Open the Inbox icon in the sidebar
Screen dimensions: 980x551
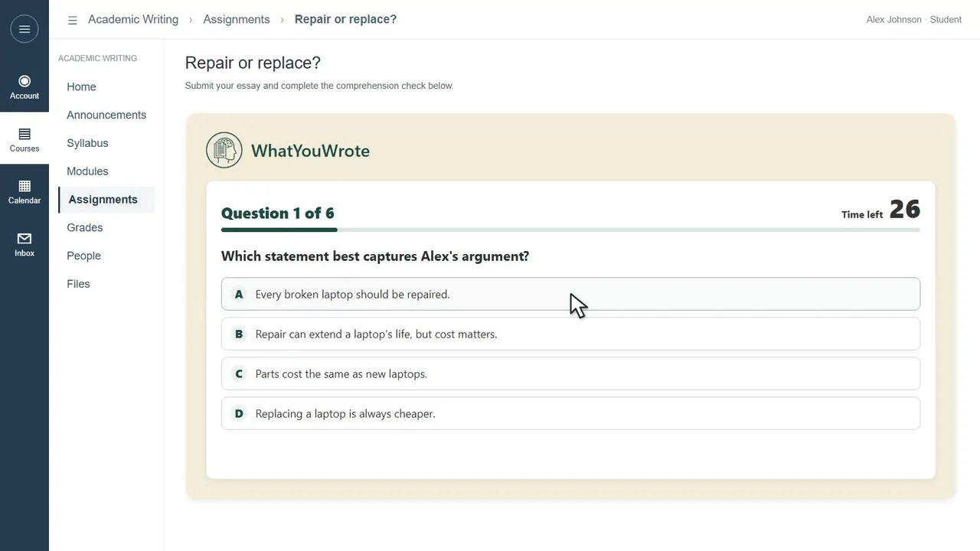click(x=24, y=245)
